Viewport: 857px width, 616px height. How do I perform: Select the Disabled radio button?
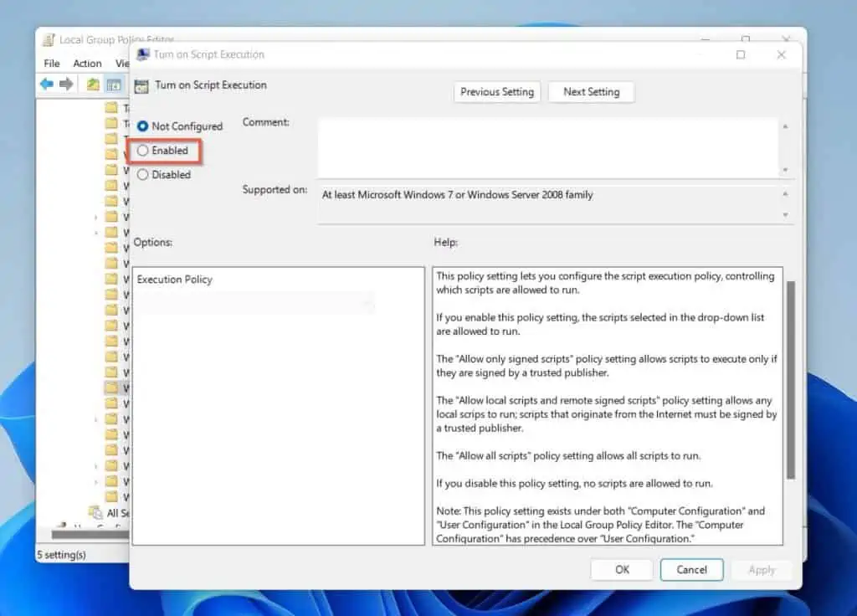coord(142,174)
